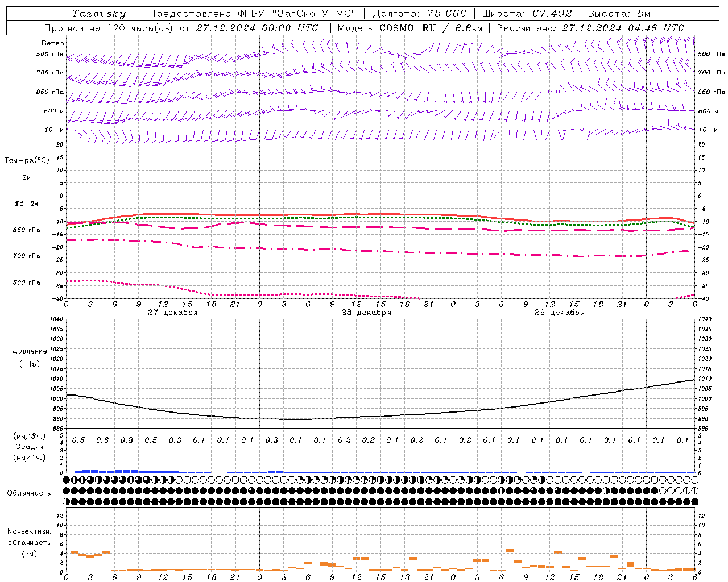This screenshot has height=582, width=728.
Task: Select the 500 гПа temperature legend entry
Action: coord(27,282)
